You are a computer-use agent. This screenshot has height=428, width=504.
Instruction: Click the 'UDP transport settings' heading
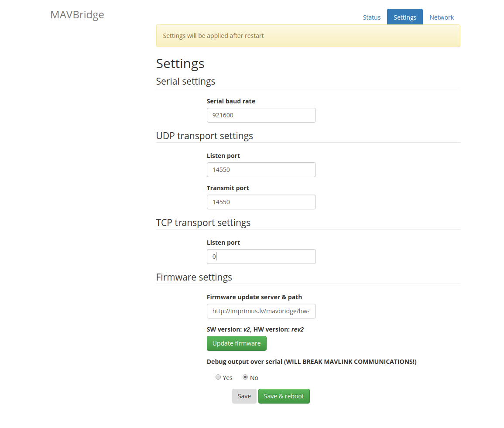tap(204, 136)
